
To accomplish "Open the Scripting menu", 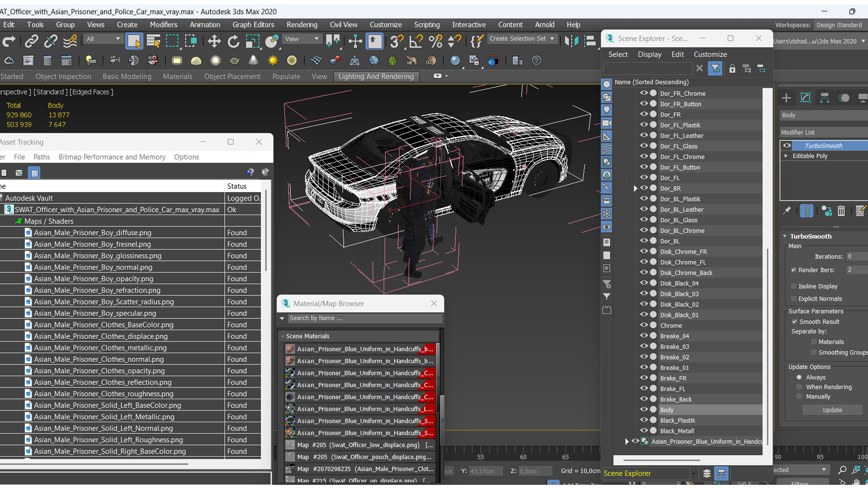I will [426, 25].
